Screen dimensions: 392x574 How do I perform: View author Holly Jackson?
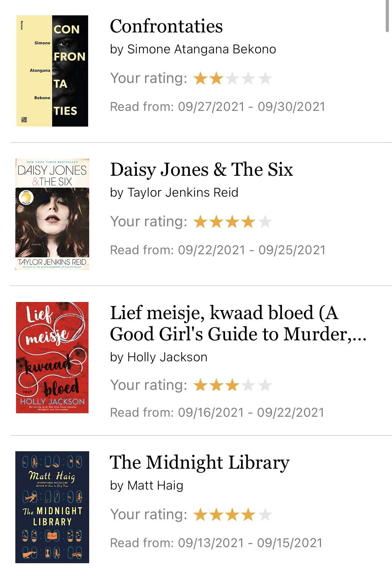click(x=167, y=357)
